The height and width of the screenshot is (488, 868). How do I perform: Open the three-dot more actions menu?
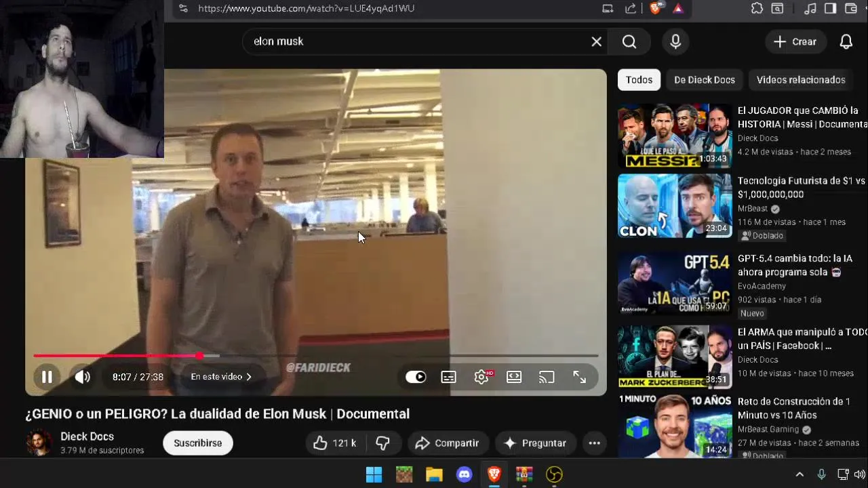click(595, 443)
